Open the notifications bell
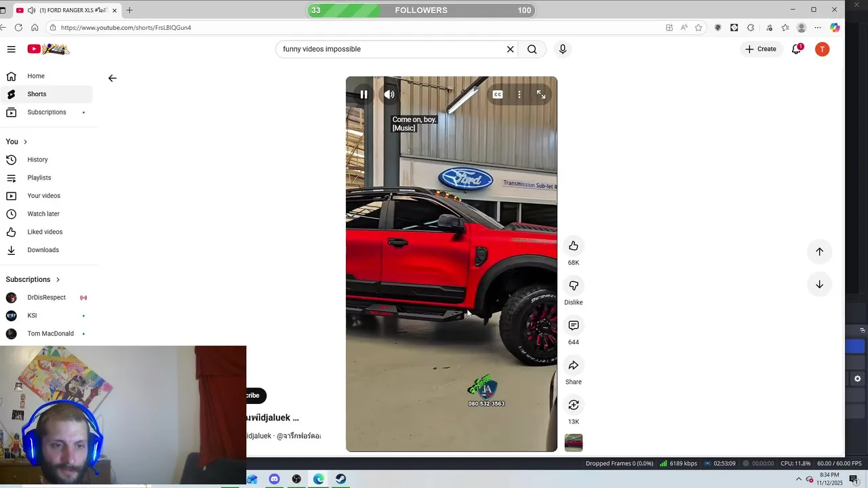The height and width of the screenshot is (488, 868). pos(797,49)
